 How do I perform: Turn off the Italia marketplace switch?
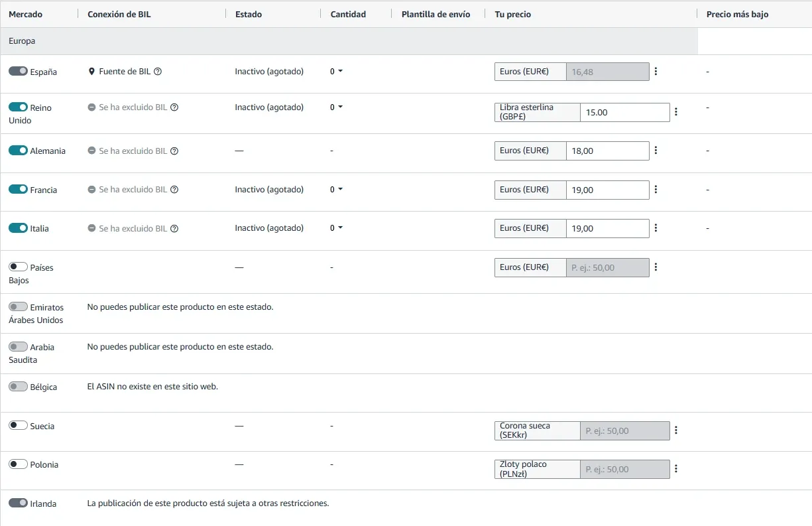pyautogui.click(x=18, y=228)
